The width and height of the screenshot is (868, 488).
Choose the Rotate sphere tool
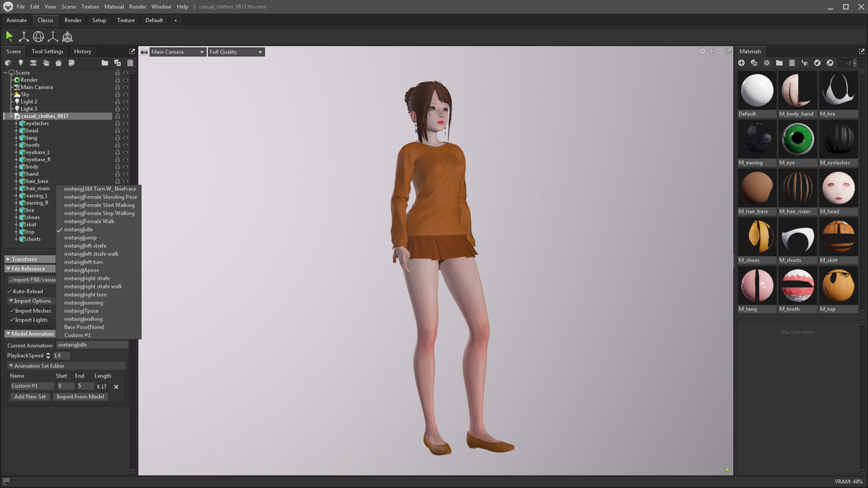(38, 37)
